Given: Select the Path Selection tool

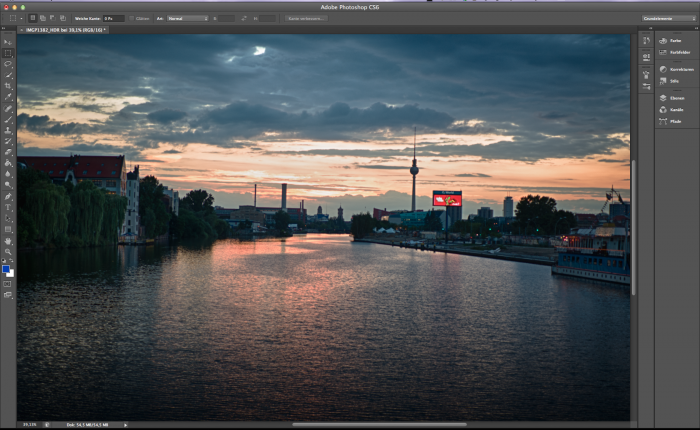Looking at the screenshot, I should 8,218.
